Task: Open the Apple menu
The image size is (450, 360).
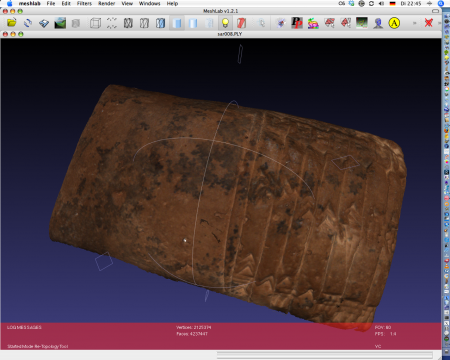Action: point(9,3)
